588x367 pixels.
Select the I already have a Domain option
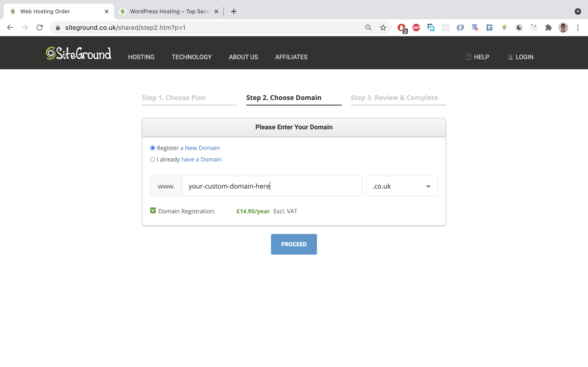click(x=153, y=159)
